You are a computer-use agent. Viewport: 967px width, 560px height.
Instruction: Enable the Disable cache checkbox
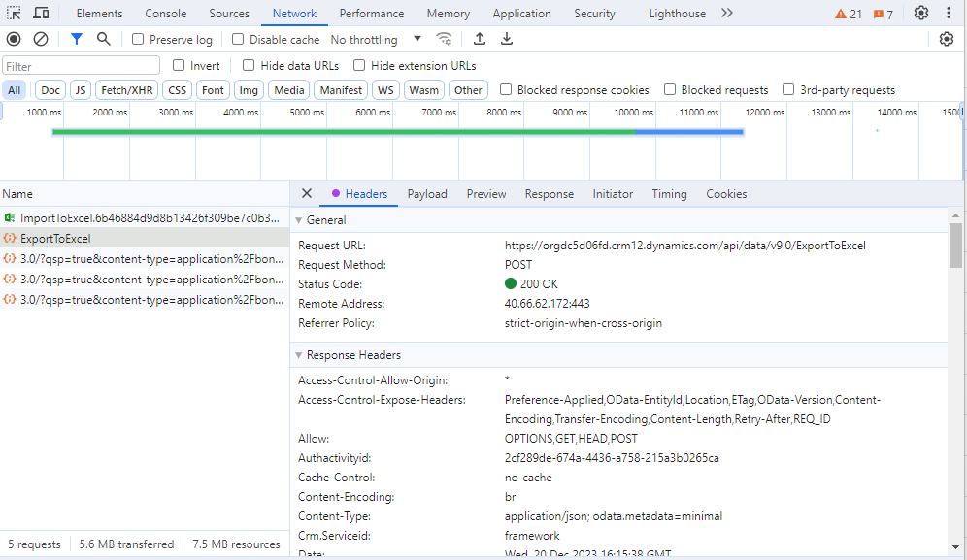(238, 40)
